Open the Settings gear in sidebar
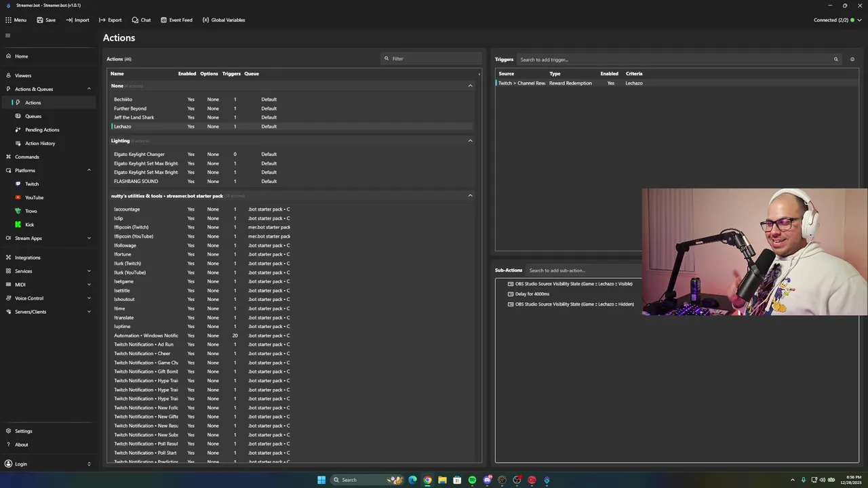 click(8, 431)
